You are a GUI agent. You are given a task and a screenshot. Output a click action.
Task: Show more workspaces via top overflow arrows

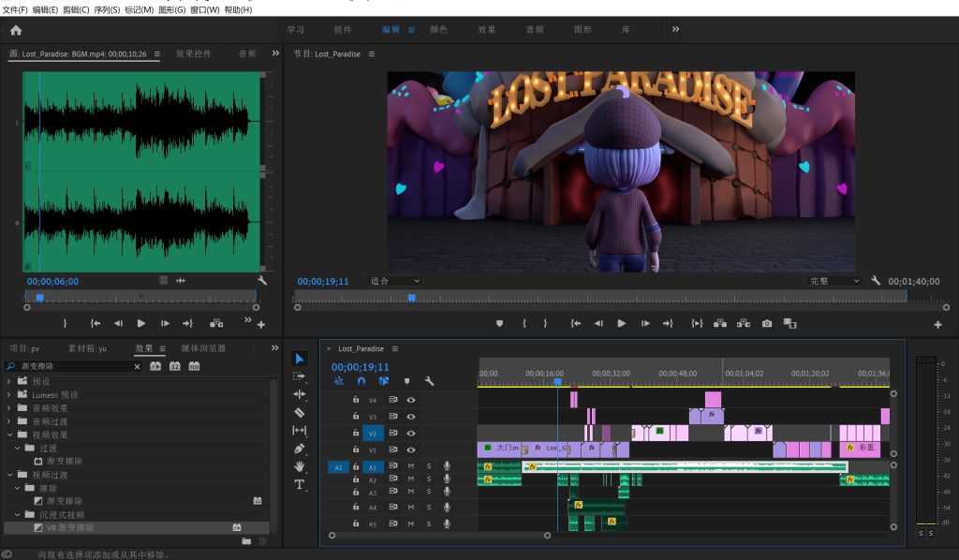[675, 29]
